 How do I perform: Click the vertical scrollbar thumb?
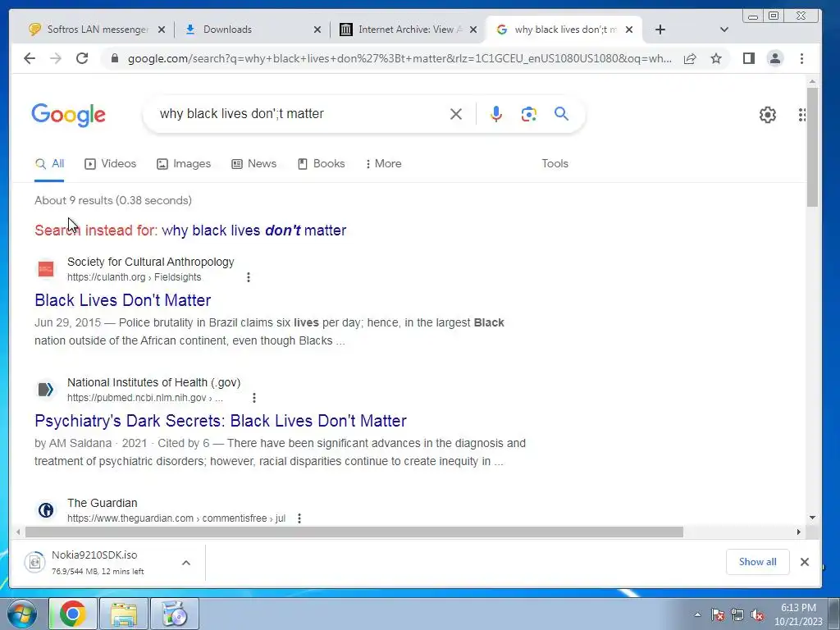coord(813,148)
